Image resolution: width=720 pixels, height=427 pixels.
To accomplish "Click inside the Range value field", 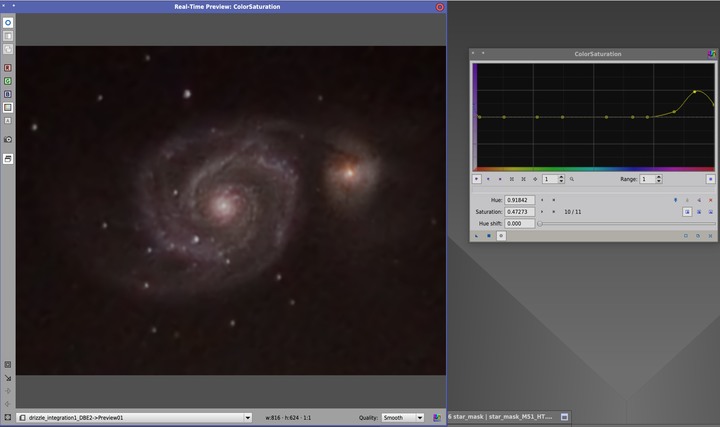I will coord(647,179).
